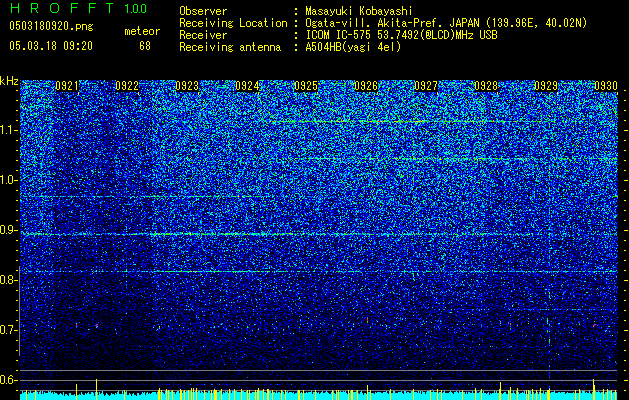Click the 0927 time marker
Screen dimensions: 629x400
[426, 86]
